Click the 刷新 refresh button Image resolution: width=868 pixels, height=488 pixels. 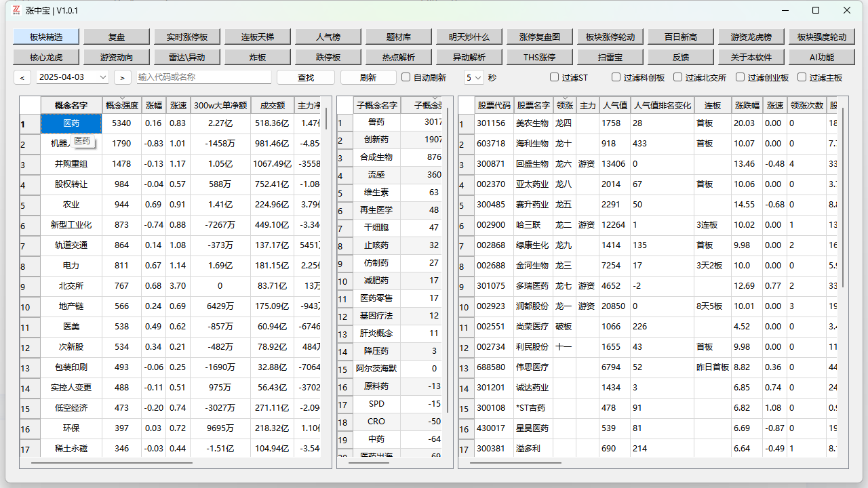coord(367,77)
